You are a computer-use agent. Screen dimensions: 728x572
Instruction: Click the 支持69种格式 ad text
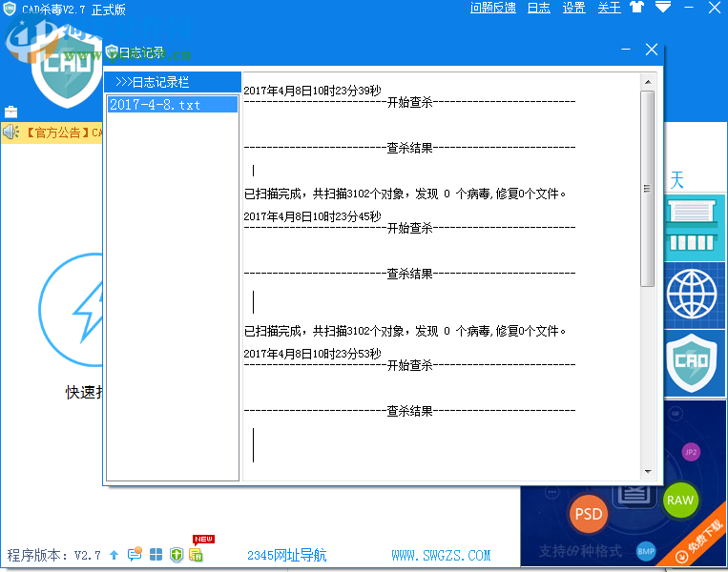(x=580, y=551)
